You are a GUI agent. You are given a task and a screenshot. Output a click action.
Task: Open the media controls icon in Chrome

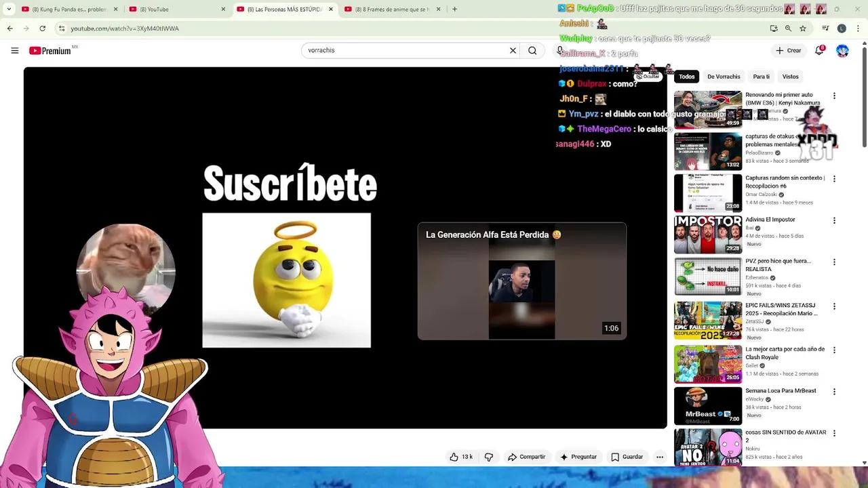[825, 28]
